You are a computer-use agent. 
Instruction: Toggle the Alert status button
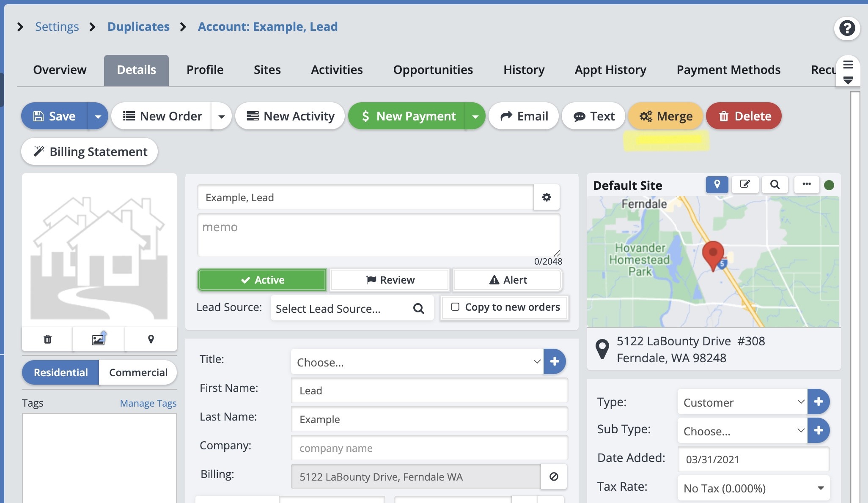coord(508,280)
